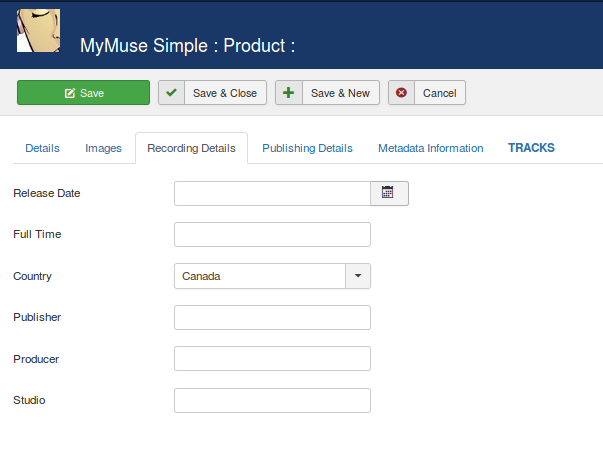Click the MyMuse product logo image
The height and width of the screenshot is (452, 603).
coord(39,30)
